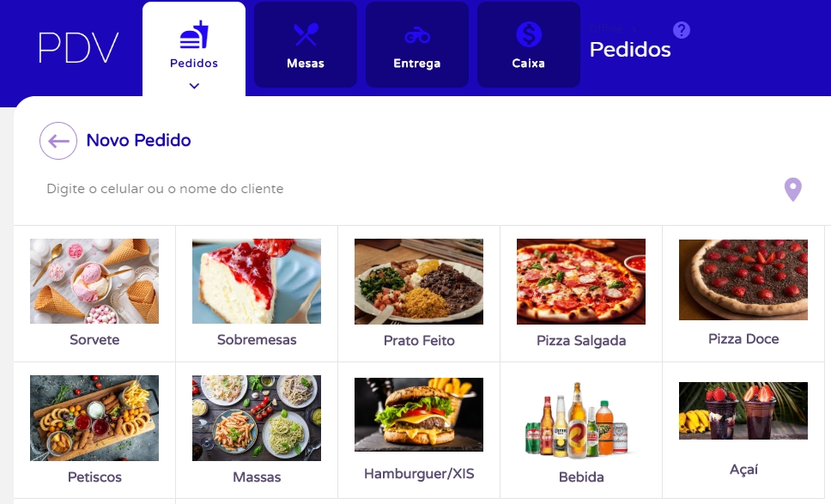831x504 pixels.
Task: Select the Prato Feito category
Action: coord(419,294)
